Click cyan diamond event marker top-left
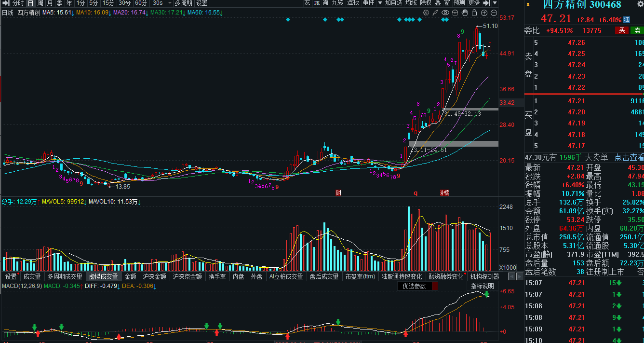 pos(288,20)
